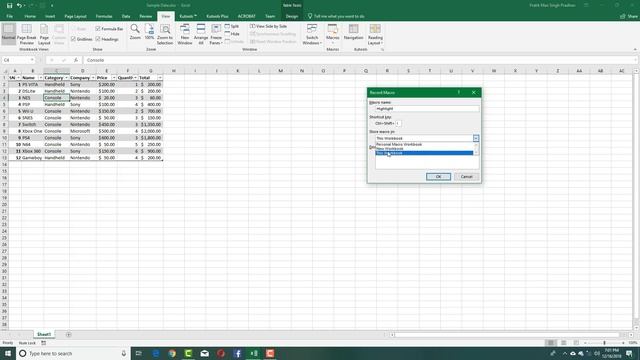Click the shortcut key letter box
The width and height of the screenshot is (640, 360).
point(398,123)
